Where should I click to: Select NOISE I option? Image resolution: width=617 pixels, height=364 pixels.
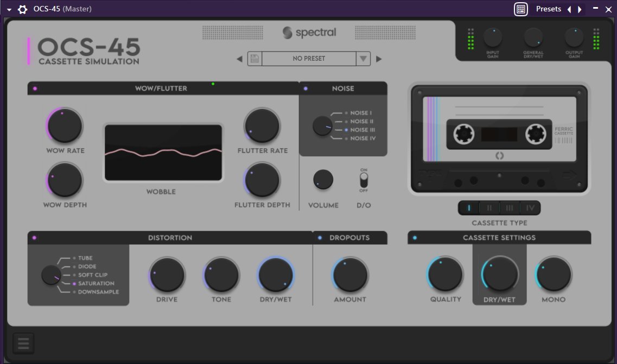361,113
